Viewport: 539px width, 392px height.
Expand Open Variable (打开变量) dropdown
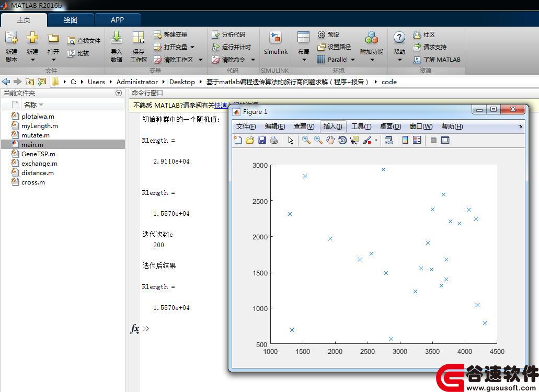point(192,47)
